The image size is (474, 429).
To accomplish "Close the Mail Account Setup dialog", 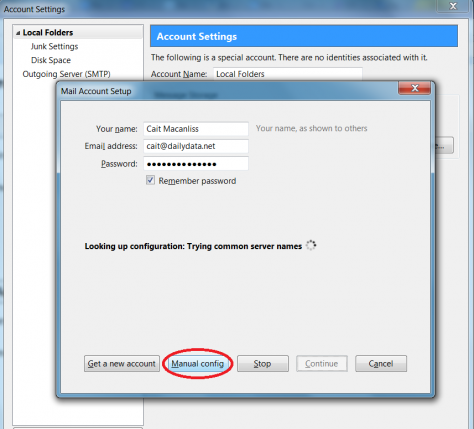I will tap(415, 88).
